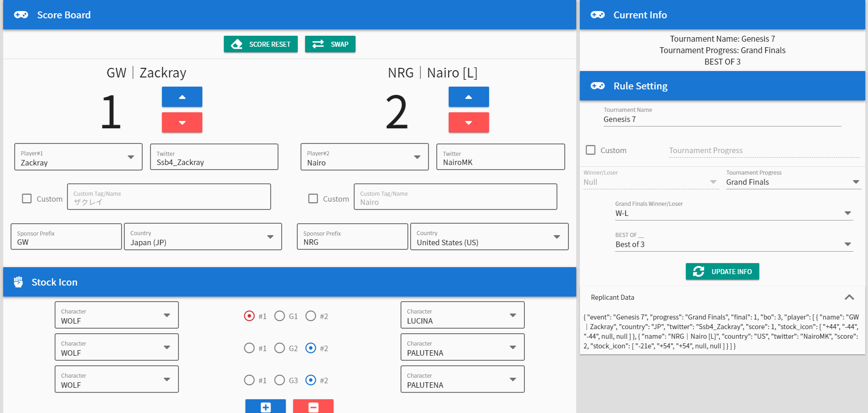Decrease Nairo's score with red down arrow
This screenshot has width=868, height=413.
point(468,122)
